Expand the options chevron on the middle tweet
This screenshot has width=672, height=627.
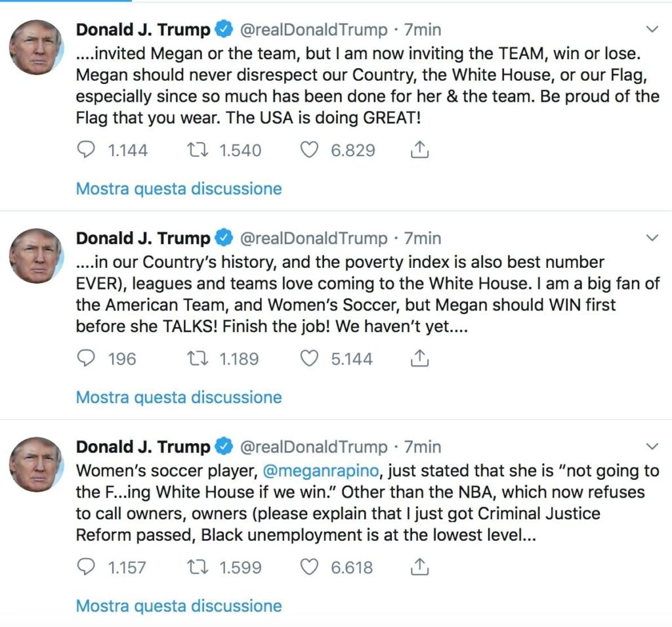tap(652, 238)
